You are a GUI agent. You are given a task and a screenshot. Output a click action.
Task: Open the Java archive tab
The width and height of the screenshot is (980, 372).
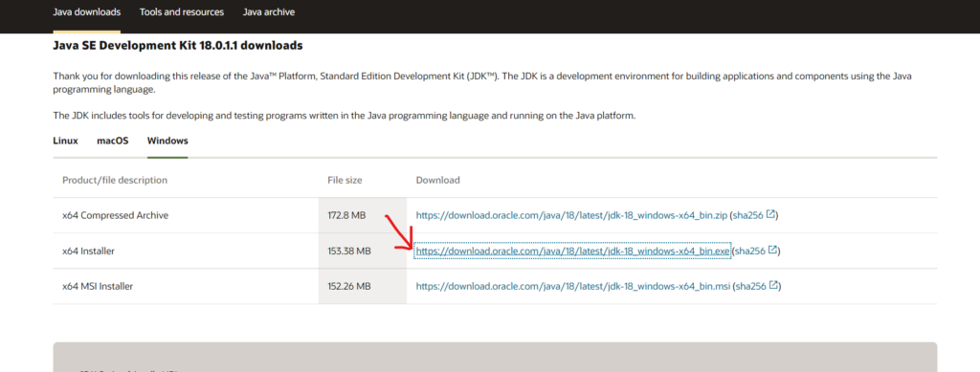(269, 12)
